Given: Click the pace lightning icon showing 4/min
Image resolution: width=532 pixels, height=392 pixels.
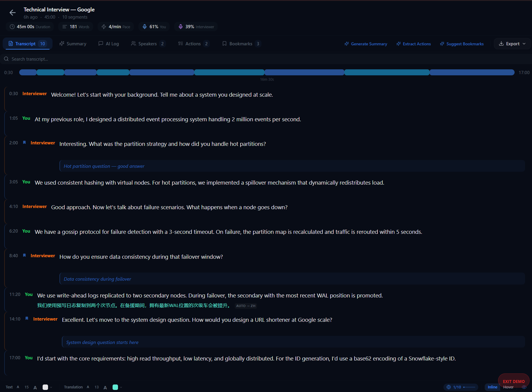Looking at the screenshot, I should pyautogui.click(x=103, y=26).
